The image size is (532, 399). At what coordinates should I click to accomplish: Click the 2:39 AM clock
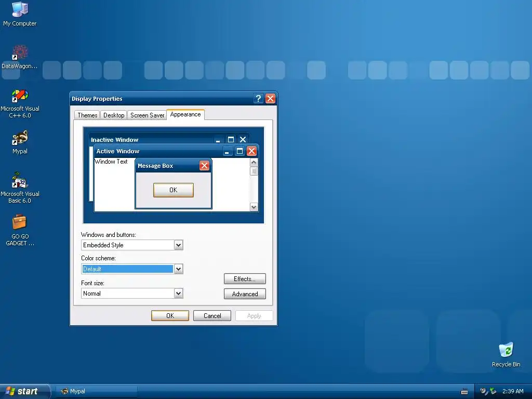[x=513, y=391]
